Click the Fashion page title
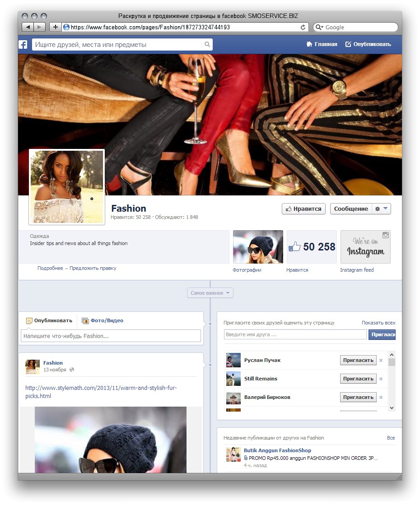 tap(129, 208)
